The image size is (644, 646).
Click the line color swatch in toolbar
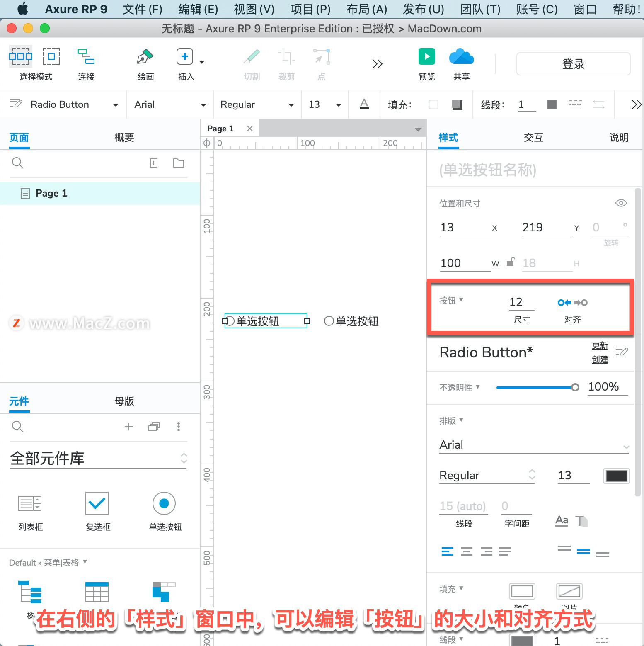coord(552,104)
